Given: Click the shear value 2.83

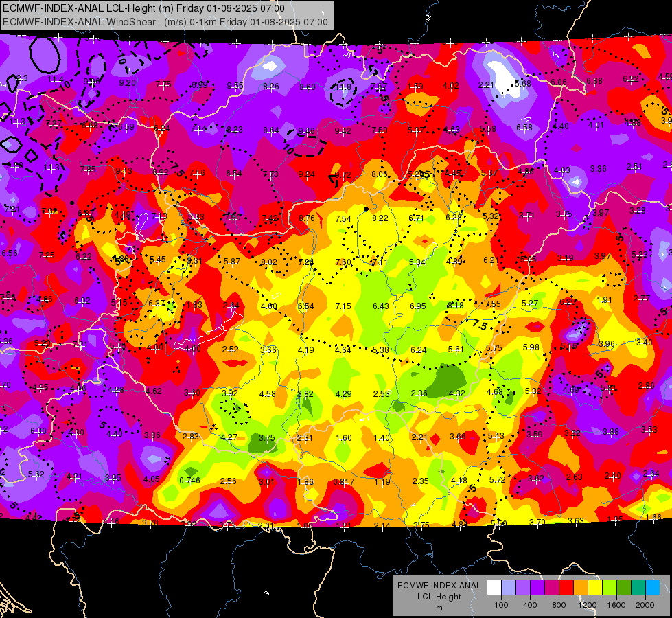Looking at the screenshot, I should (191, 436).
